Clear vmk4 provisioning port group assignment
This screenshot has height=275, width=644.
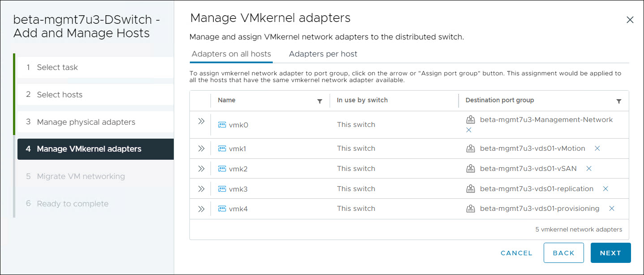coord(611,209)
